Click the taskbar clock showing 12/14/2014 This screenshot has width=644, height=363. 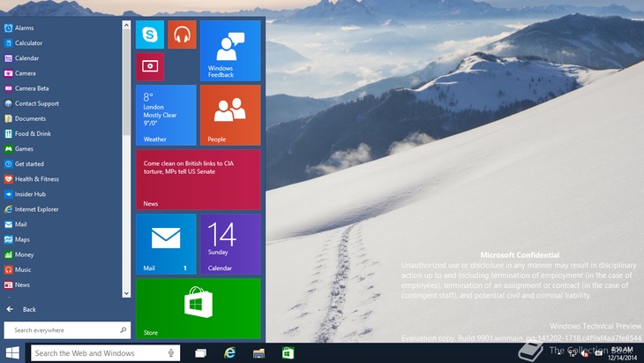(622, 353)
